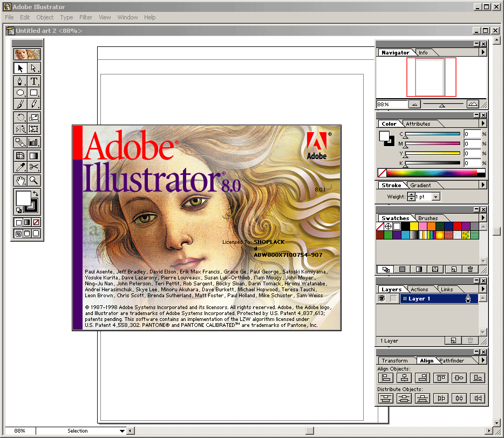The height and width of the screenshot is (438, 504).
Task: Select the Ellipse tool
Action: click(21, 93)
